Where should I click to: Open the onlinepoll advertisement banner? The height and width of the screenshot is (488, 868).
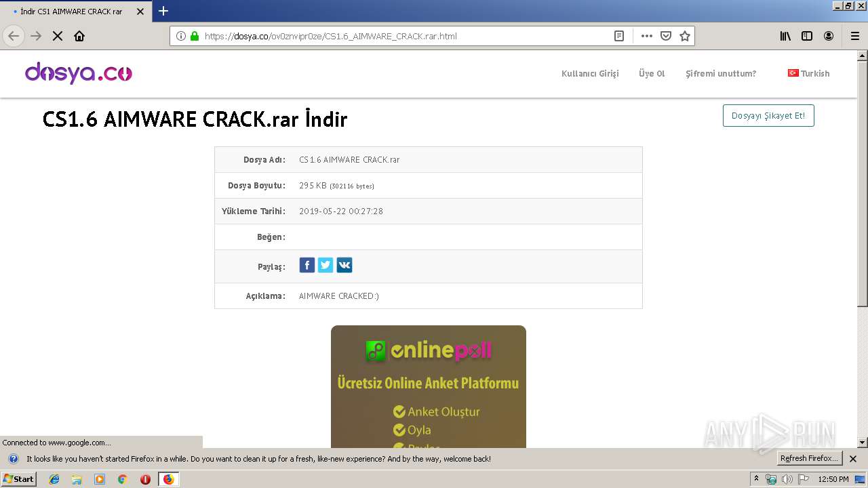pyautogui.click(x=429, y=387)
